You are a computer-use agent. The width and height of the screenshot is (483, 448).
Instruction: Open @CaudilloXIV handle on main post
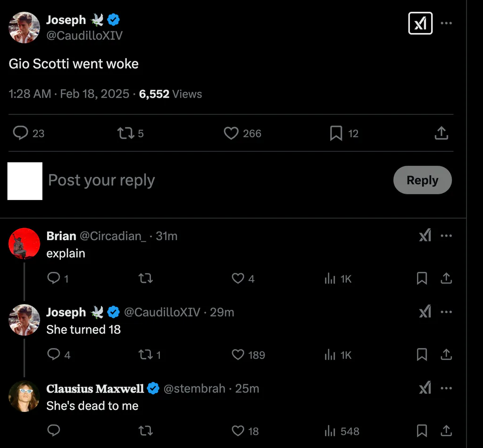84,36
